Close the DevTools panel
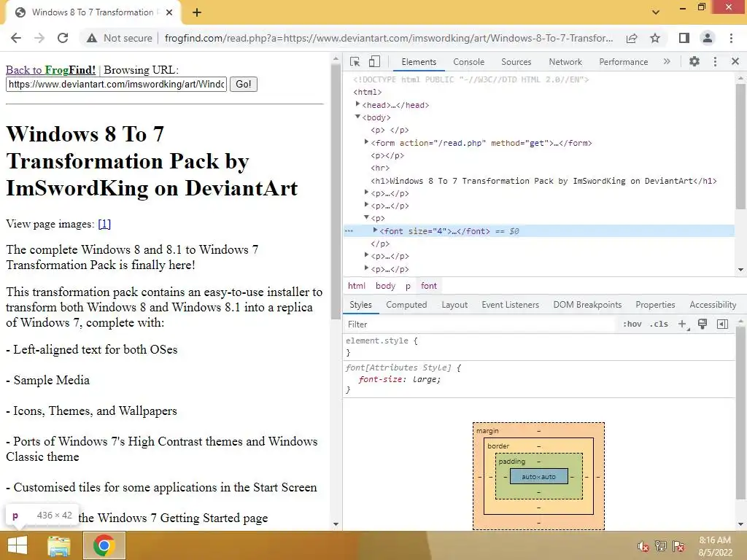This screenshot has width=747, height=560. click(735, 61)
